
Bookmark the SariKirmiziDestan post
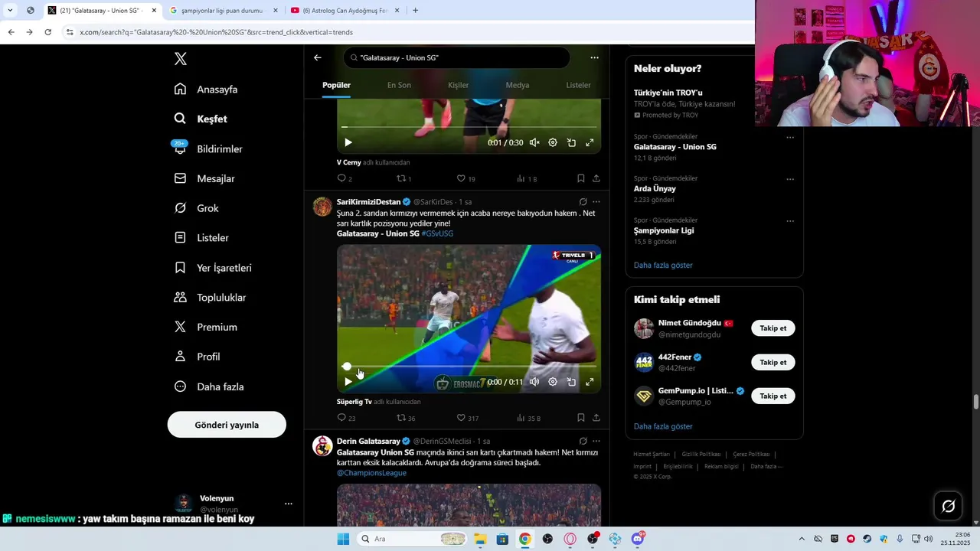coord(580,418)
